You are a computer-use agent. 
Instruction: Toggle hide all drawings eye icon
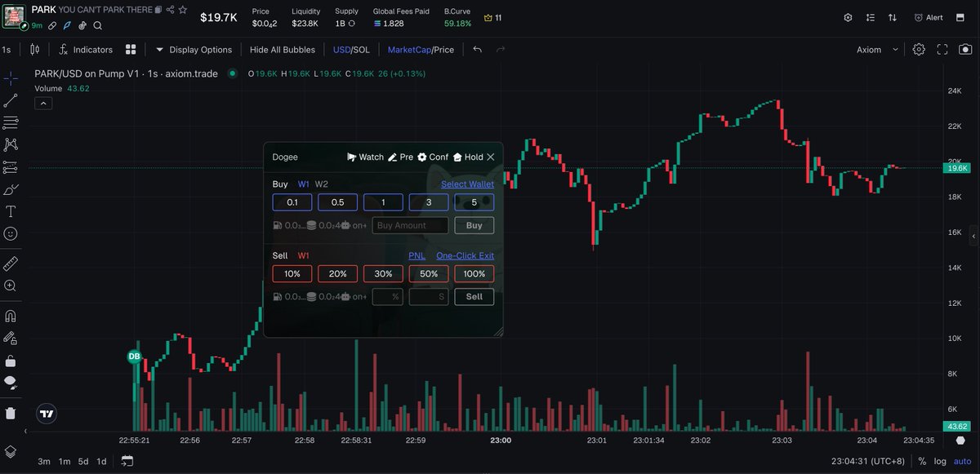click(x=11, y=382)
